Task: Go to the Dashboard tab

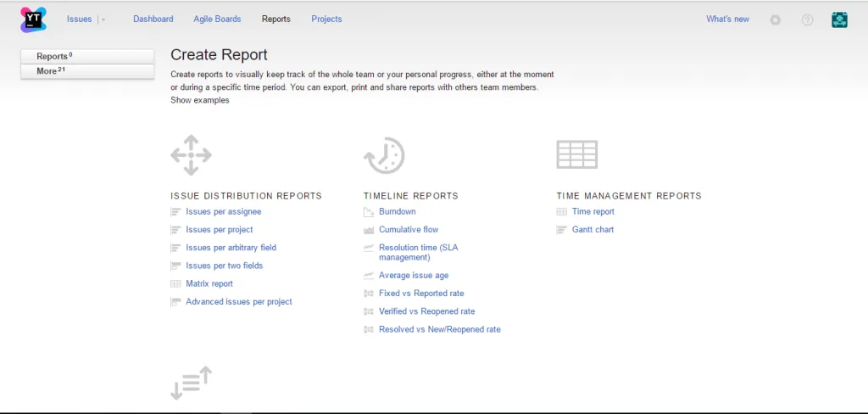Action: (x=153, y=19)
